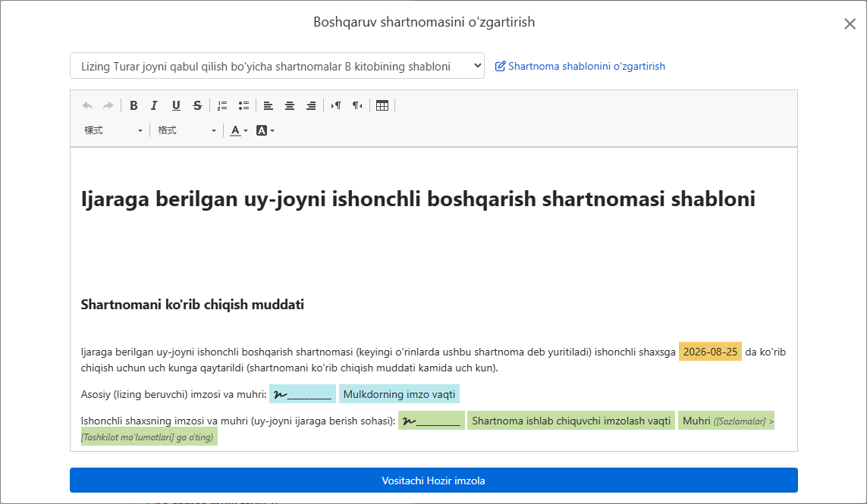Image resolution: width=867 pixels, height=504 pixels.
Task: Open the text color picker
Action: coord(239,130)
